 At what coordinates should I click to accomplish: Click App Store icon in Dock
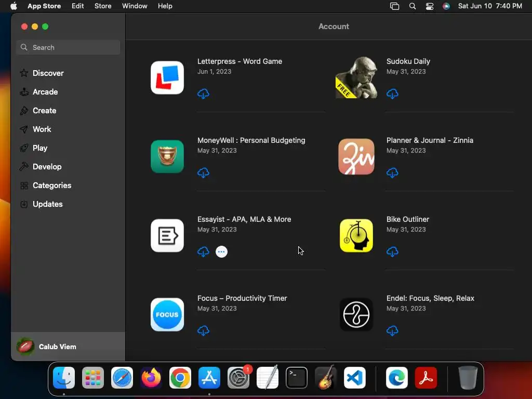(209, 378)
